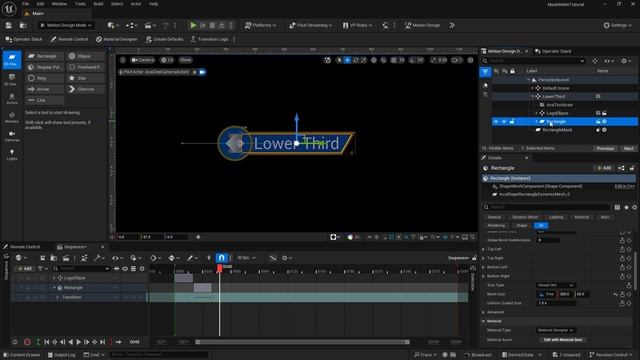The width and height of the screenshot is (640, 360).
Task: Select RectangleMask in the outliner
Action: point(557,130)
